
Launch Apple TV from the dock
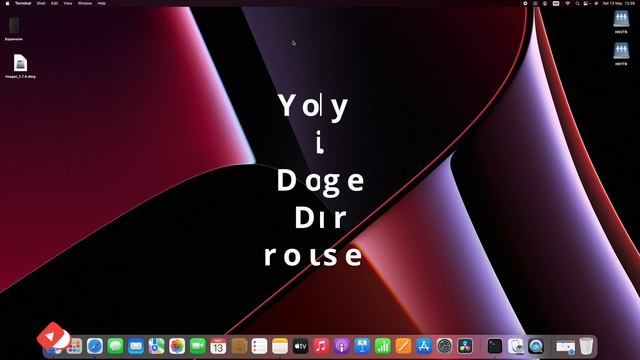coord(301,347)
